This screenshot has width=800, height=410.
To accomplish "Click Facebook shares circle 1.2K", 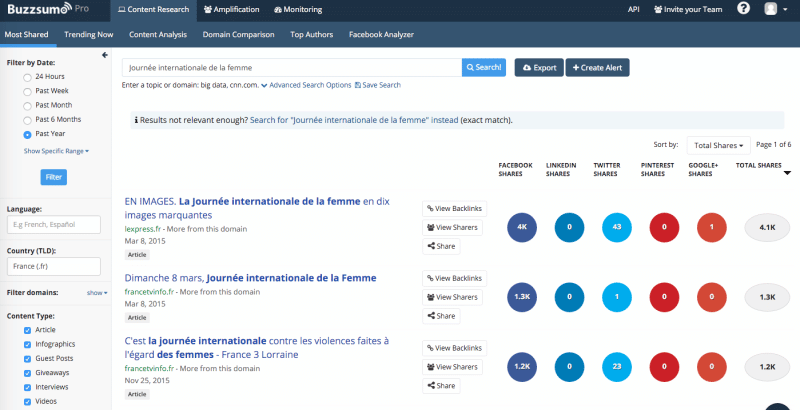I will (522, 367).
